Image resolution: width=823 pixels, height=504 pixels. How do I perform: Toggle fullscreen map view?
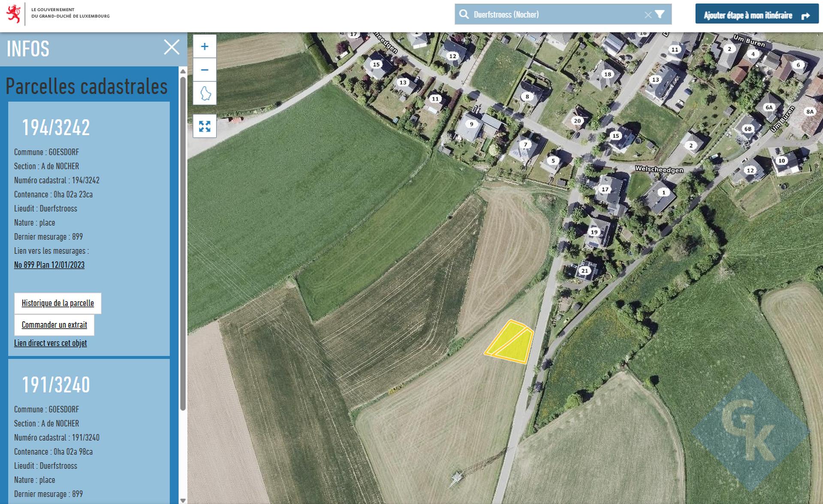point(205,126)
